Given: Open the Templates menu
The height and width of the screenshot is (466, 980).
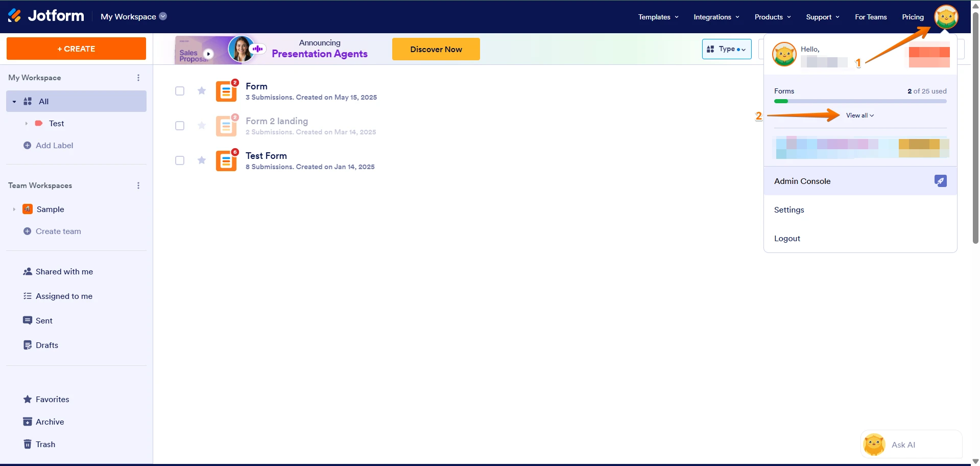Looking at the screenshot, I should tap(658, 17).
